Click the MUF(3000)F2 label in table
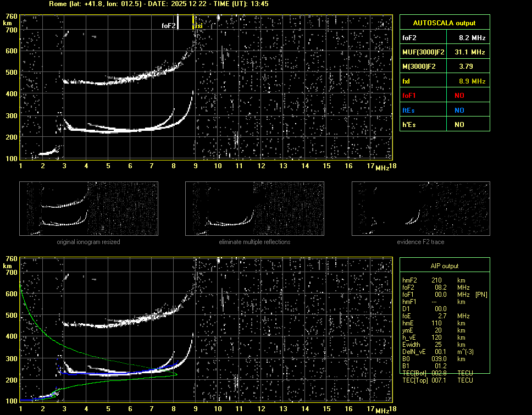The width and height of the screenshot is (532, 415). point(423,52)
